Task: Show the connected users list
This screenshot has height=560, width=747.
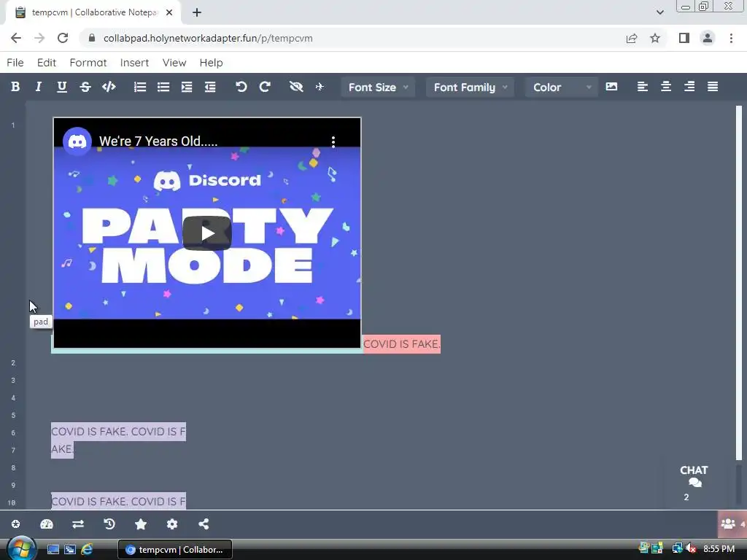Action: pos(732,524)
